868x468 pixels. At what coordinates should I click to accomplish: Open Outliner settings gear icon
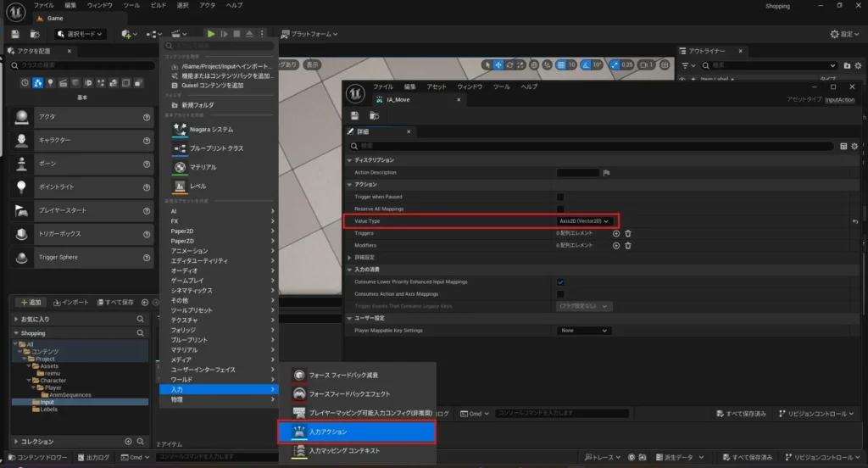click(x=858, y=65)
